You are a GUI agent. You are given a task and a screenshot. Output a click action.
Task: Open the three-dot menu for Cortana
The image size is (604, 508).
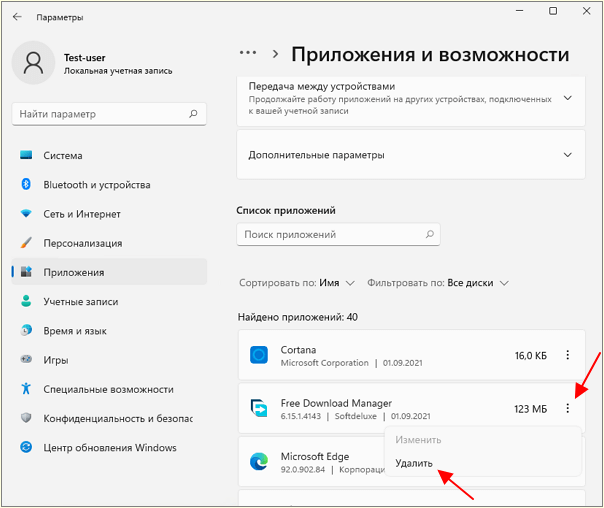coord(567,355)
